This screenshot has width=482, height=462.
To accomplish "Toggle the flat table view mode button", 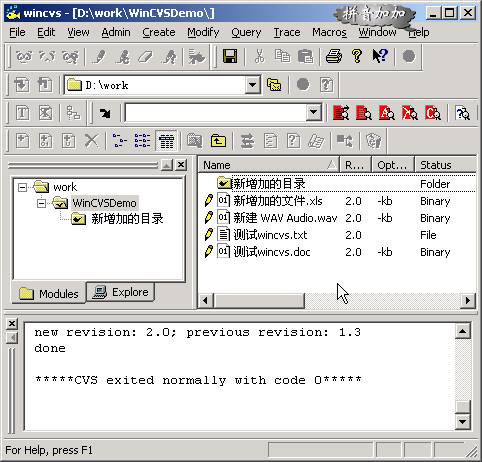I will [x=166, y=141].
